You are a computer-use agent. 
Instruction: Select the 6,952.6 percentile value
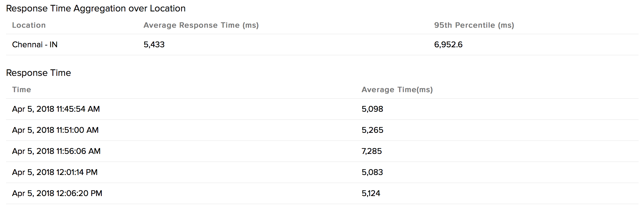(x=448, y=45)
